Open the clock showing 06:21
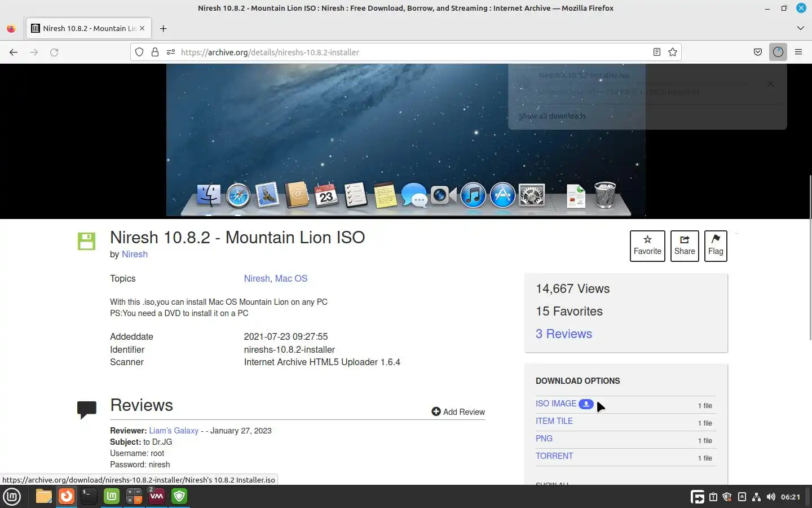The width and height of the screenshot is (812, 508). click(x=791, y=497)
